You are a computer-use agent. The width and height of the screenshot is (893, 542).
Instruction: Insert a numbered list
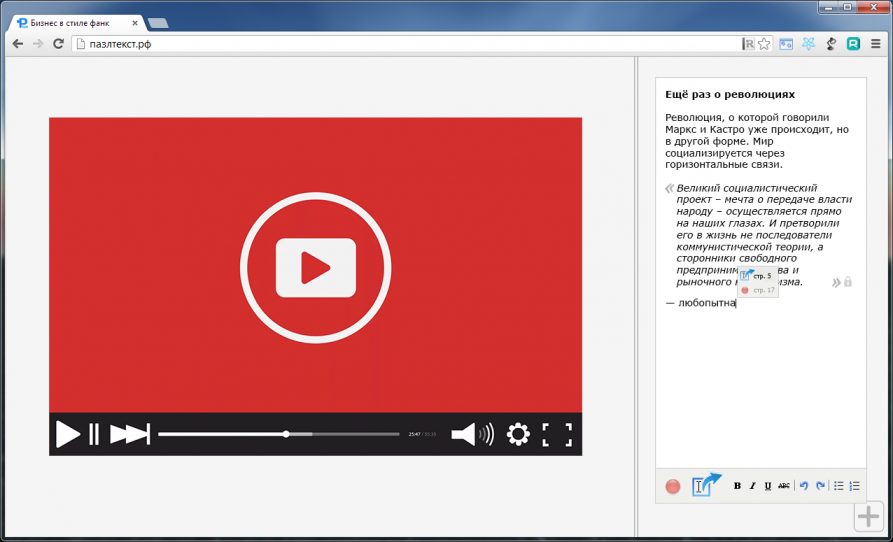click(854, 486)
